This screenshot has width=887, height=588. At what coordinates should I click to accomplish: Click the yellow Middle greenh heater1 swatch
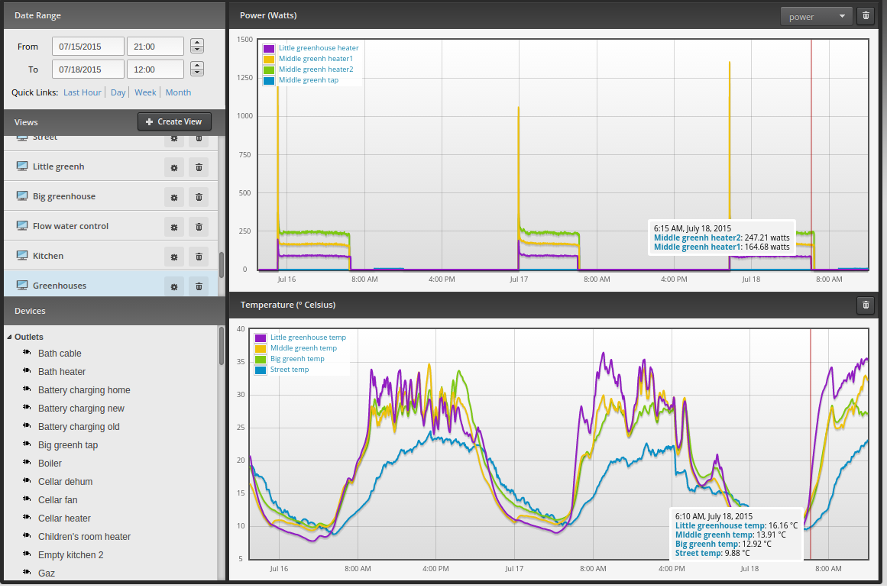pyautogui.click(x=269, y=60)
